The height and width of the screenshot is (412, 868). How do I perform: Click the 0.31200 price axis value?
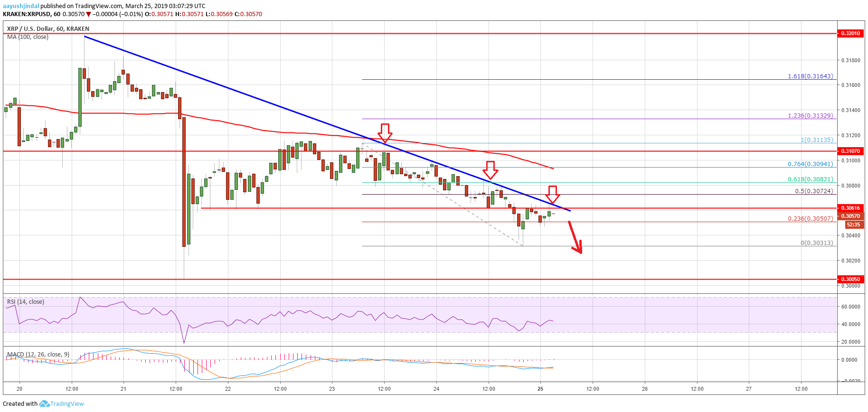click(850, 135)
